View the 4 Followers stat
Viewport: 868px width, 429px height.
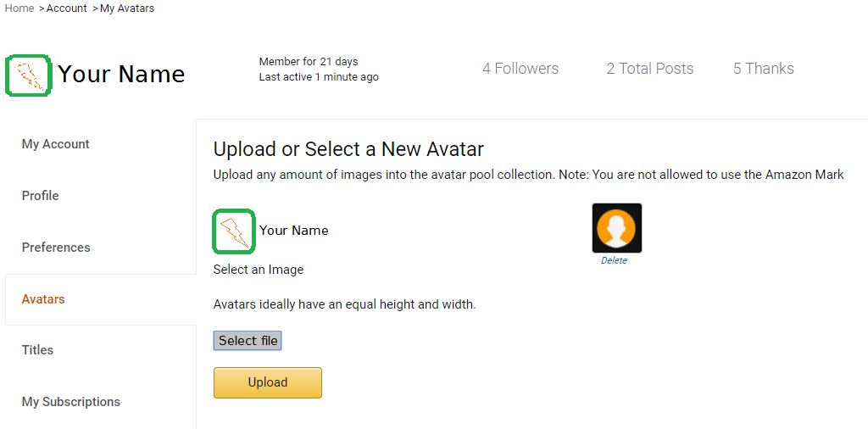pos(520,69)
